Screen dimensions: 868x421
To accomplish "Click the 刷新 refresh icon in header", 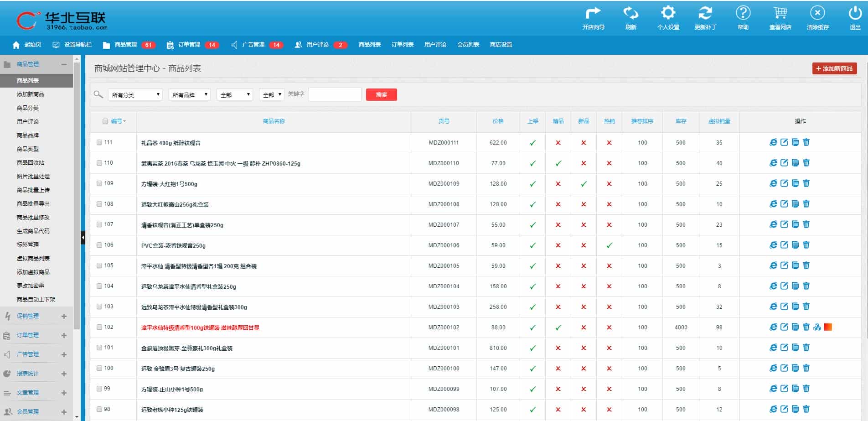I will [630, 13].
